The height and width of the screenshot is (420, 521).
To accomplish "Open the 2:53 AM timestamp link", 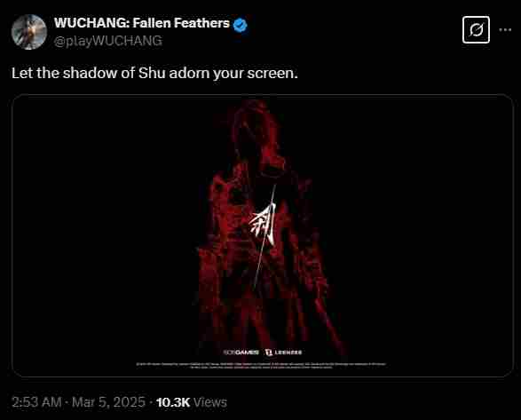I will point(36,402).
